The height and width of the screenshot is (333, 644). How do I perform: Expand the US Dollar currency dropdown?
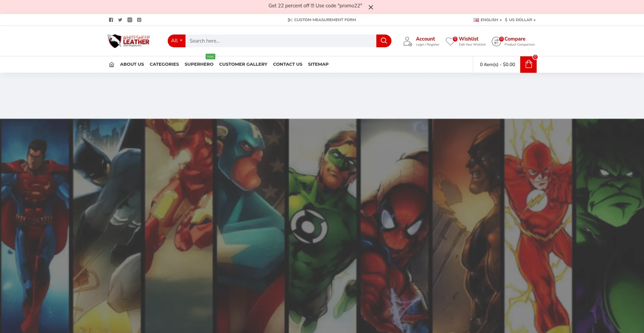(520, 20)
